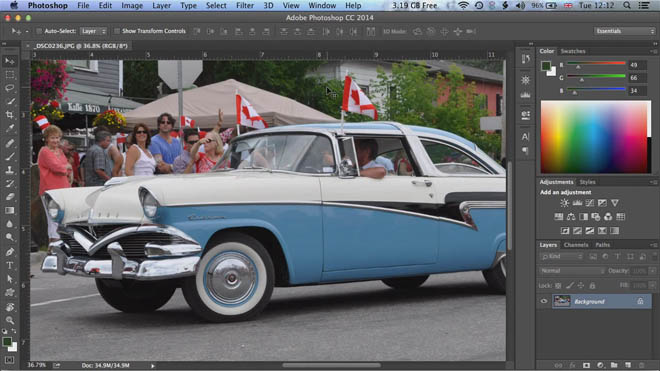Open the Essentials workspace dropdown
660x371 pixels.
click(625, 31)
